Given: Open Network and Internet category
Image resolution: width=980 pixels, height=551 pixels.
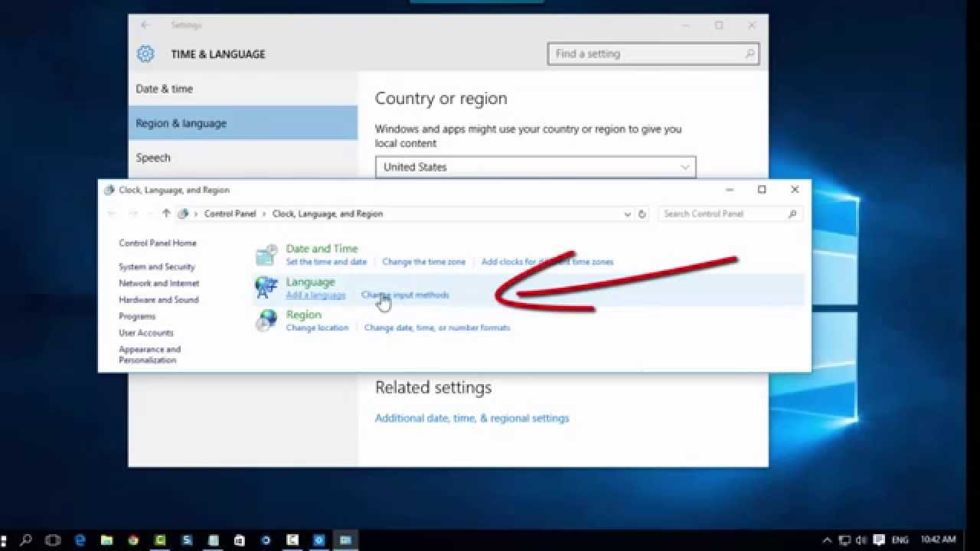Looking at the screenshot, I should (x=159, y=283).
